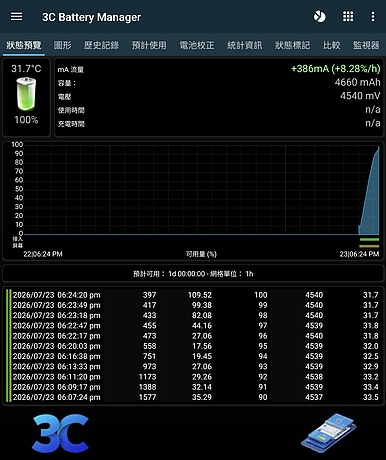Tap the 充電時間 label
Screen dimensions: 386x460
pyautogui.click(x=71, y=124)
